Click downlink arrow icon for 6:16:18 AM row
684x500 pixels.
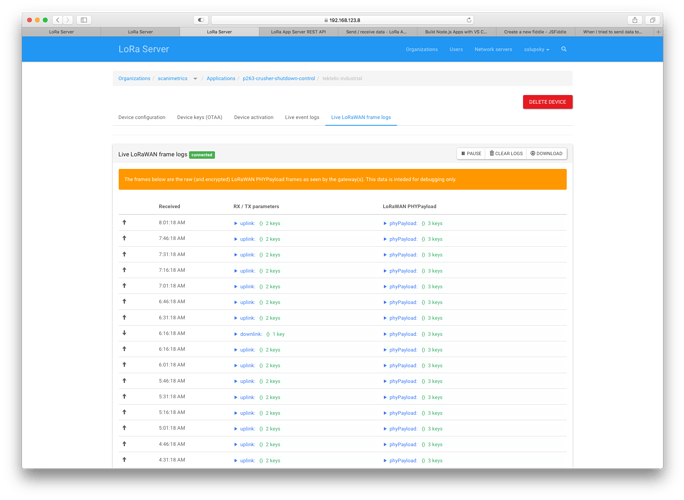[x=124, y=333]
